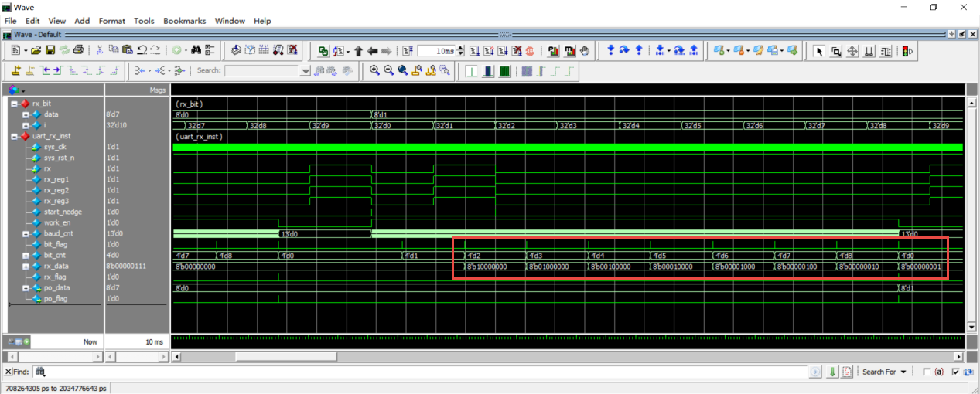Screen dimensions: 980x394
Task: Expand the bit_cnt signal bus
Action: (x=26, y=255)
